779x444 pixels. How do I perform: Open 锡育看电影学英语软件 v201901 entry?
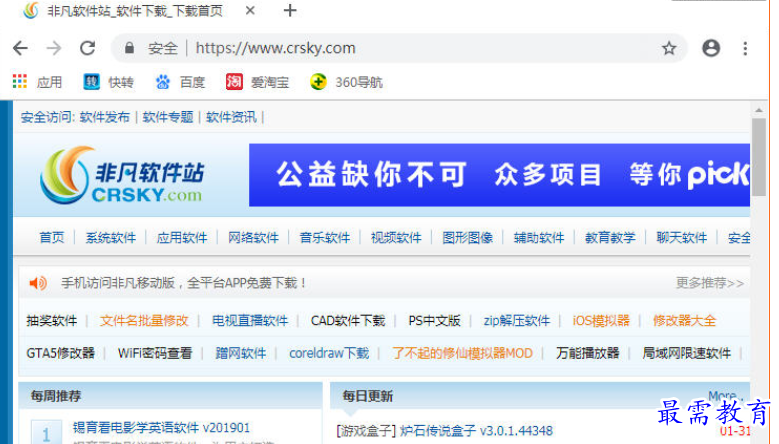click(161, 428)
